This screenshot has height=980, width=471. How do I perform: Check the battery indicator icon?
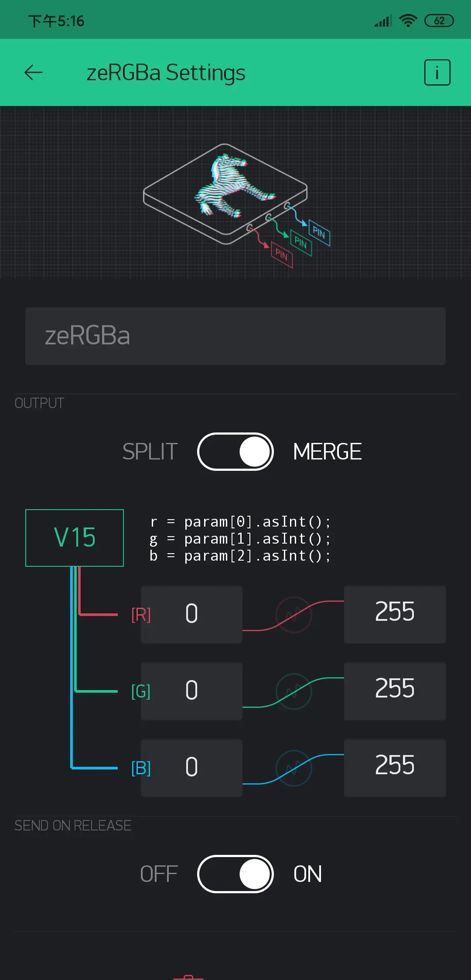[x=439, y=20]
